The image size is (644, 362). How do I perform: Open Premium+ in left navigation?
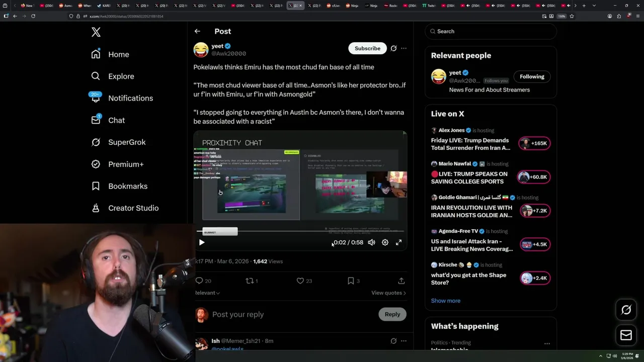click(117, 164)
